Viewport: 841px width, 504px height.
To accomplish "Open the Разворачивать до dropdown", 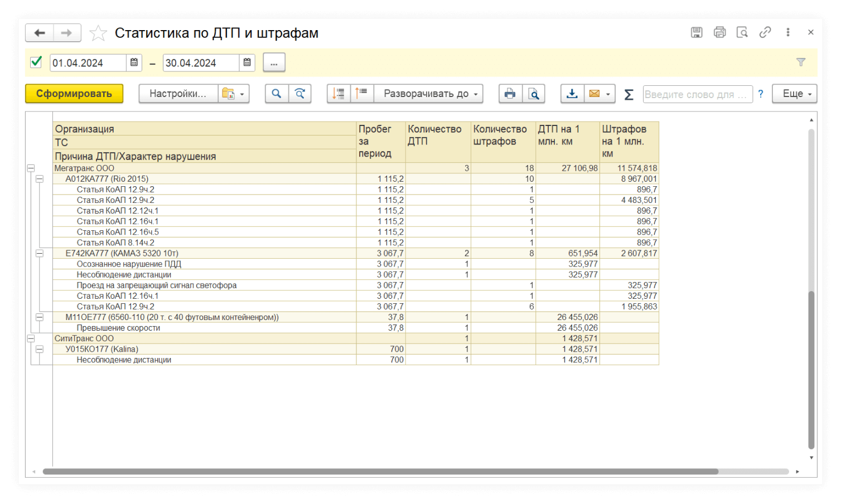I will click(x=428, y=94).
